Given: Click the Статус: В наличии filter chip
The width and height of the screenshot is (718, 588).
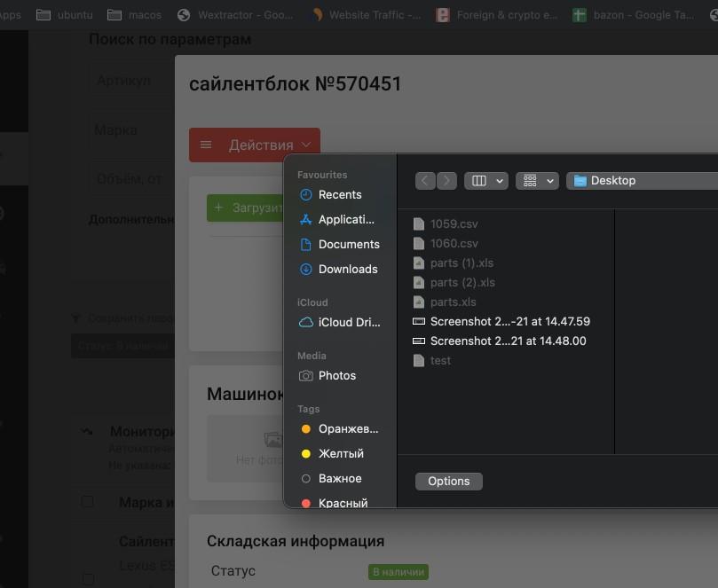Looking at the screenshot, I should pos(122,346).
